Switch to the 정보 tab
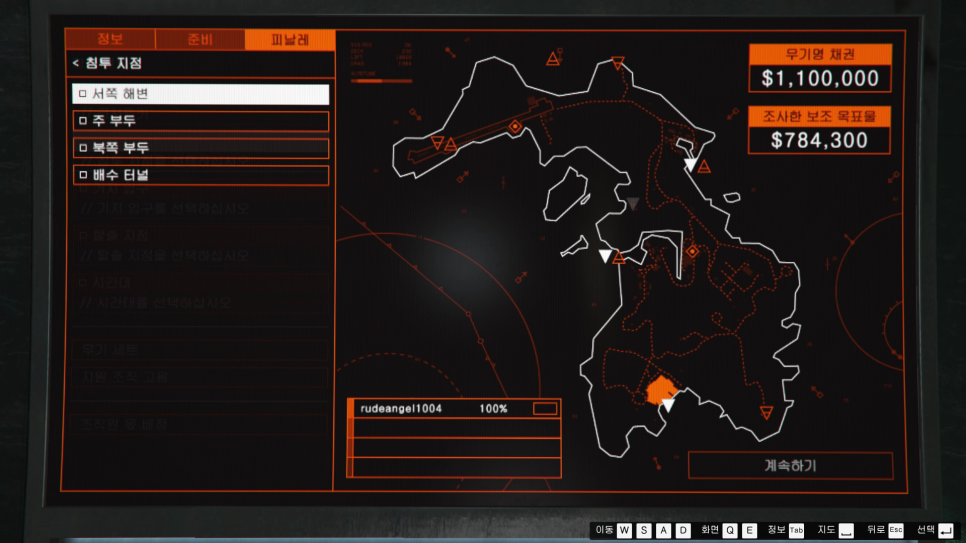 (110, 39)
